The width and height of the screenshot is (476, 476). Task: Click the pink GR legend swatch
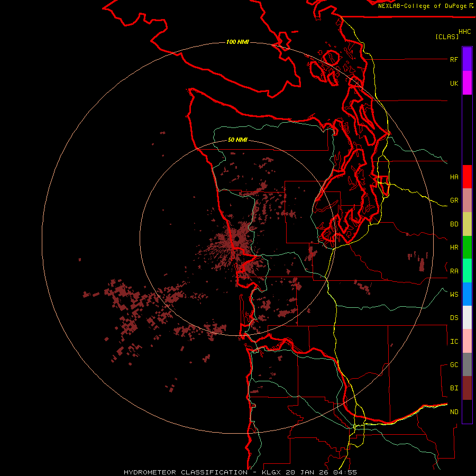click(467, 200)
